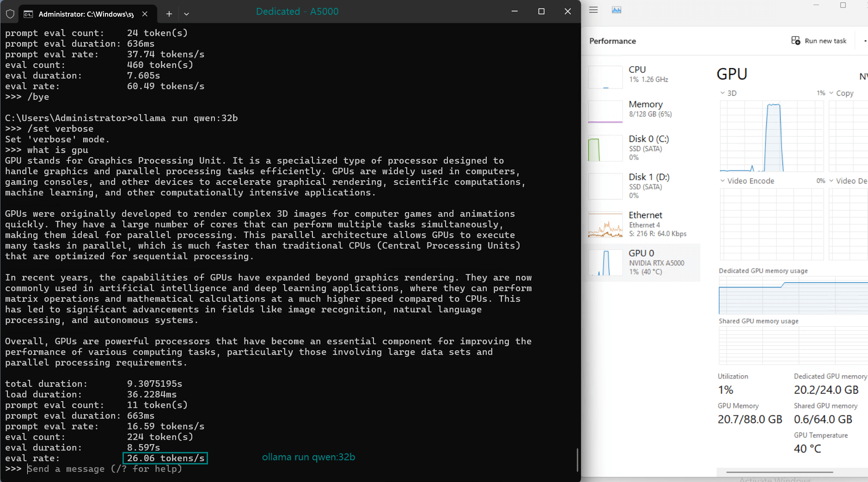The height and width of the screenshot is (482, 868).
Task: Click the Disk 0 green activity thumbnail
Action: point(605,148)
